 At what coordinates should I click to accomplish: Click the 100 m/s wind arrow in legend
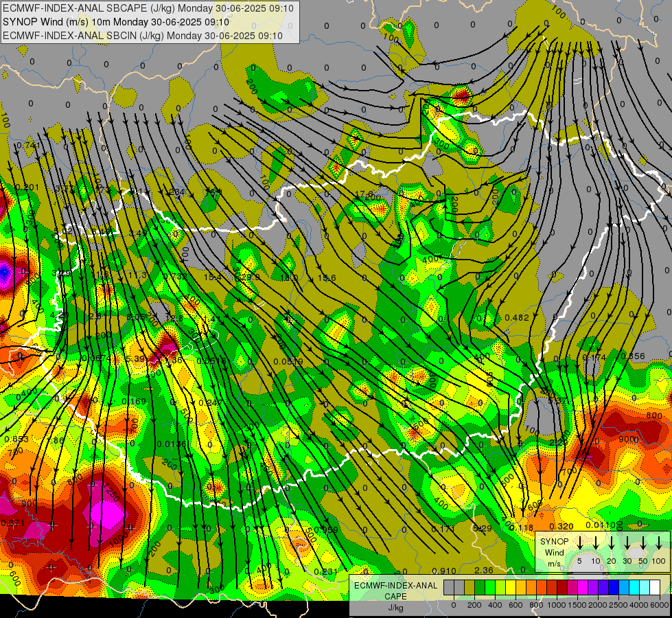coord(659,542)
